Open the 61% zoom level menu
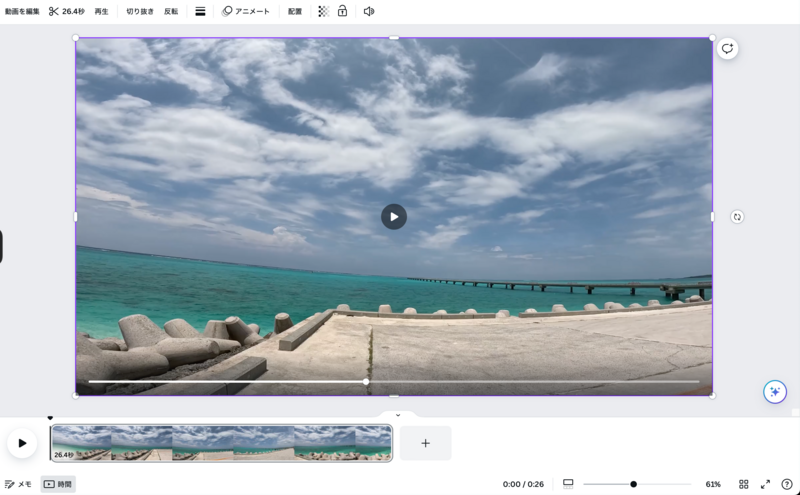This screenshot has width=800, height=495. click(x=713, y=484)
